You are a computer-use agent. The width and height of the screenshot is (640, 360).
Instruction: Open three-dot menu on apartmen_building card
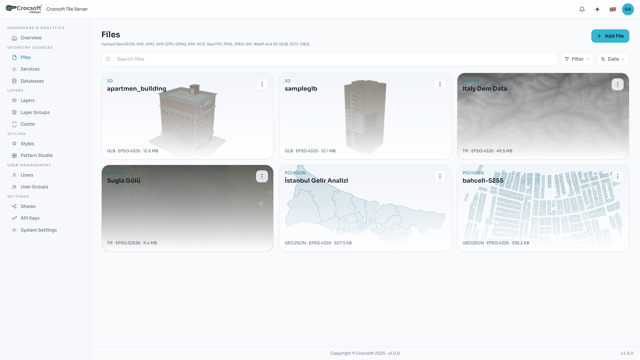[262, 84]
